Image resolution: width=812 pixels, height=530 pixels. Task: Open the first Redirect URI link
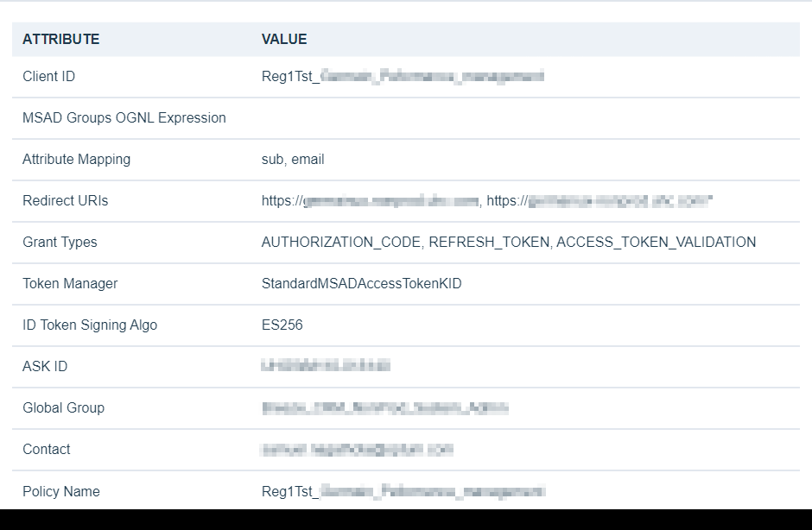click(x=370, y=201)
